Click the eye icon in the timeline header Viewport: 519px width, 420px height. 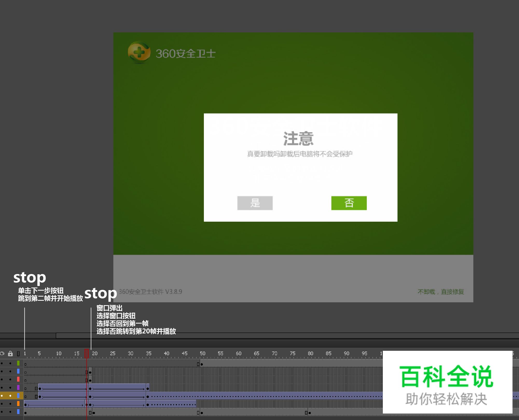(x=2, y=353)
